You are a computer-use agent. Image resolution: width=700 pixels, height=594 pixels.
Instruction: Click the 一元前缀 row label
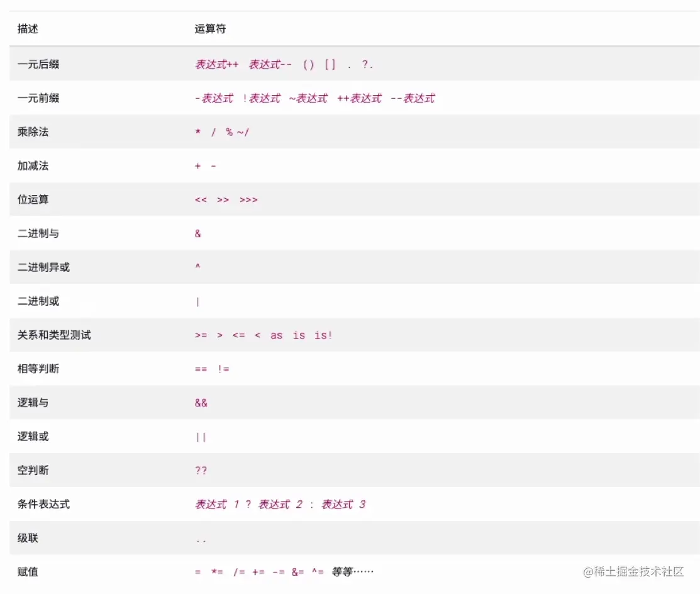[x=38, y=98]
